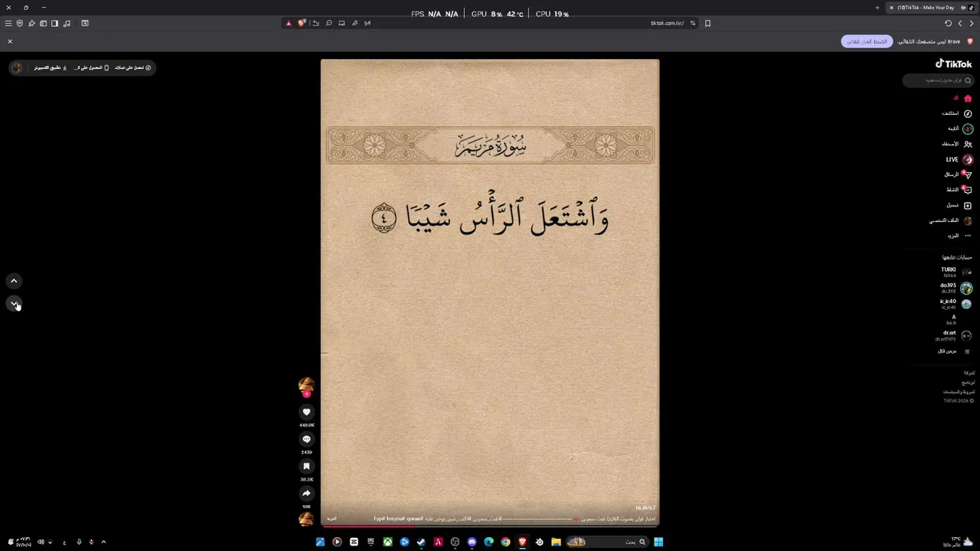980x551 pixels.
Task: Open the dr.srt followed account
Action: tap(953, 335)
